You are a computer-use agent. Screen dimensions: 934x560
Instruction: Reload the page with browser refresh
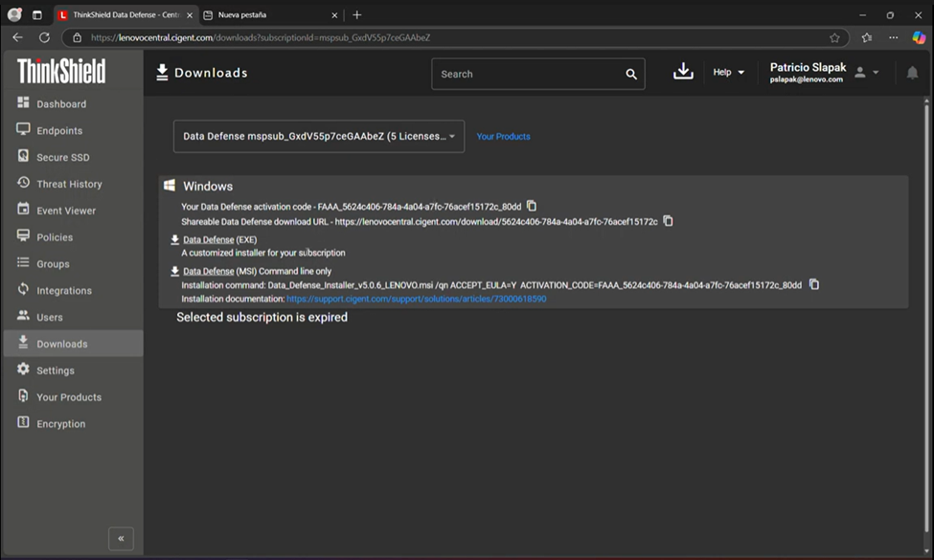pos(45,37)
